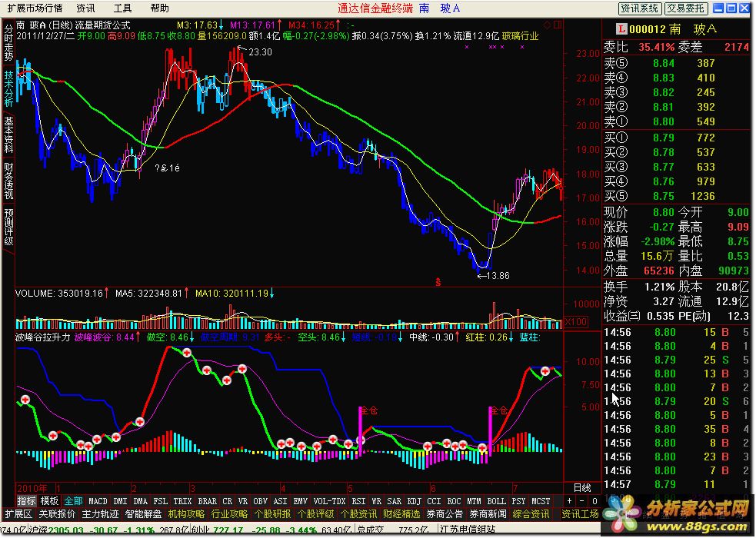The width and height of the screenshot is (756, 538).
Task: Choose the DMI indicator
Action: 120,501
